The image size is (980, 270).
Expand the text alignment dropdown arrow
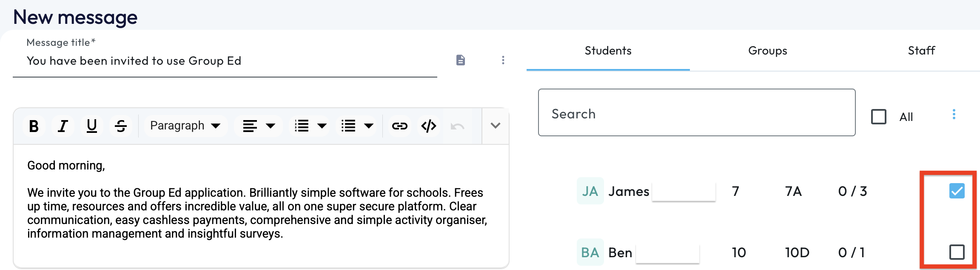point(271,126)
